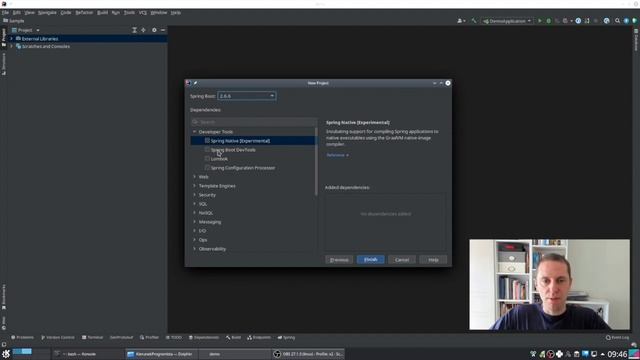The image size is (640, 360).
Task: Expand the I/O category
Action: (x=194, y=231)
